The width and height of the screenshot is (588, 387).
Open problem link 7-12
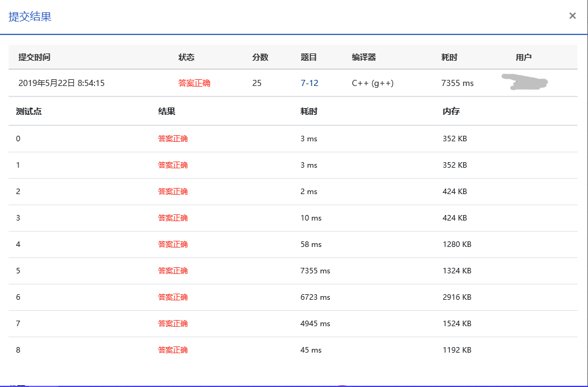pos(310,84)
